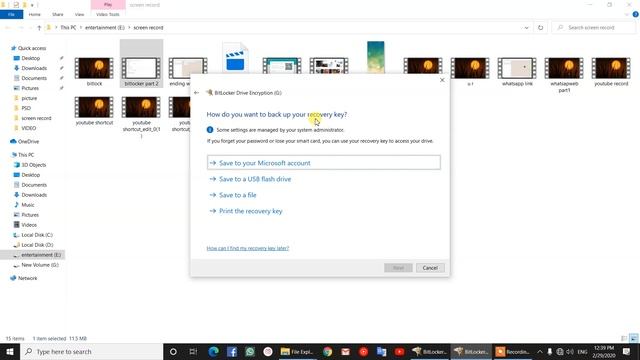Viewport: 640px width, 360px height.
Task: Open Task View on taskbar
Action: (x=193, y=351)
